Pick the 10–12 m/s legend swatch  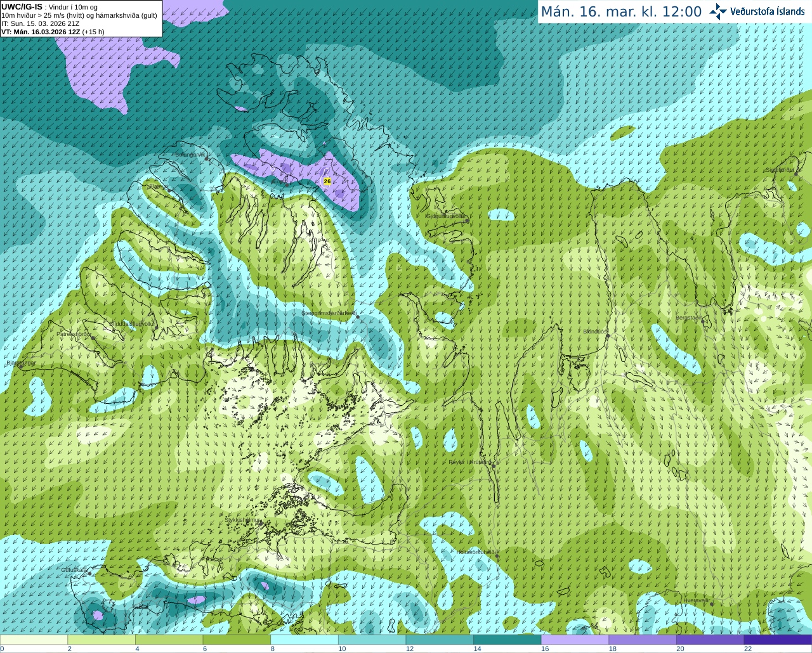click(x=372, y=640)
